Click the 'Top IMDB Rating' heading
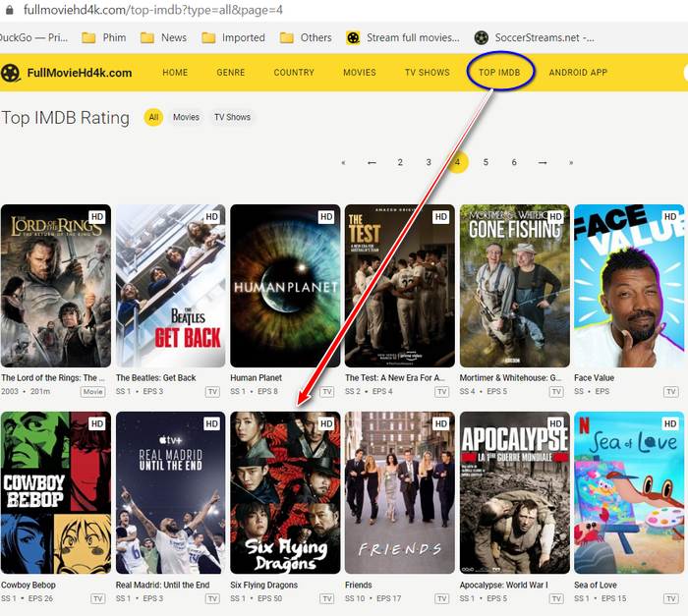 66,118
